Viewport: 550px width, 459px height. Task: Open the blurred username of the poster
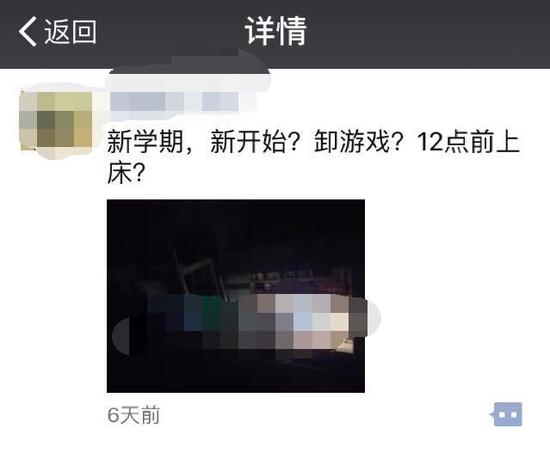[x=174, y=101]
